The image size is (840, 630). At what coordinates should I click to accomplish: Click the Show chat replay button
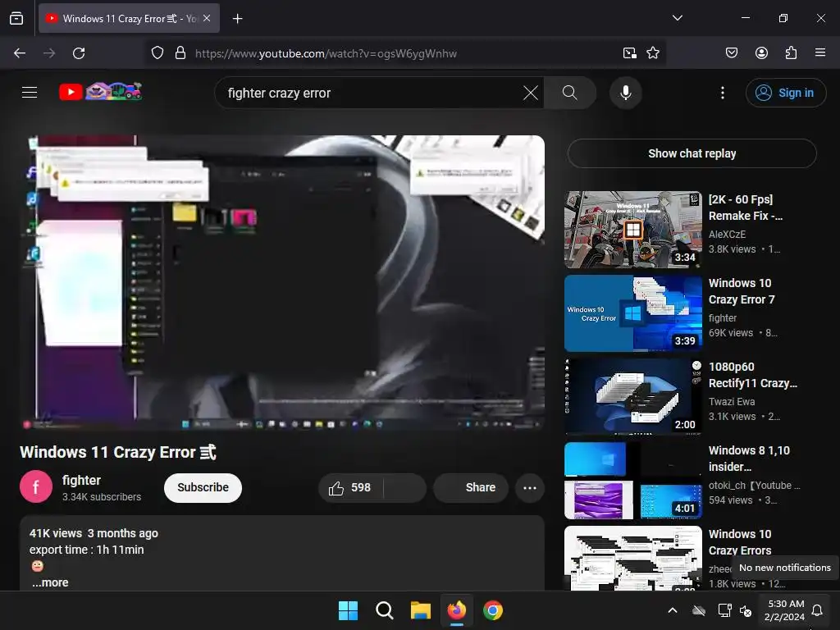692,153
